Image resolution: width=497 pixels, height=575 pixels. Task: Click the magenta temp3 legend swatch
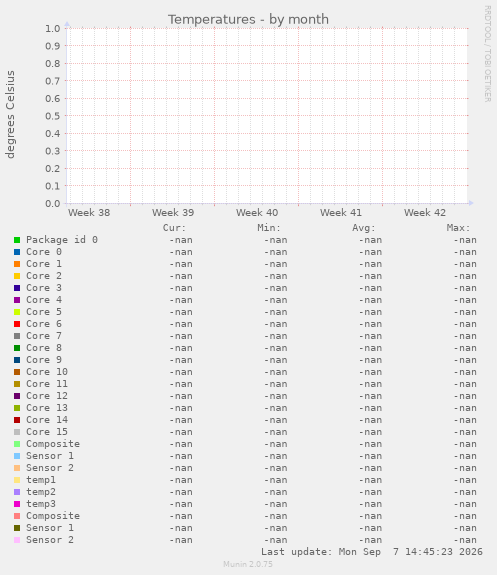click(x=17, y=504)
